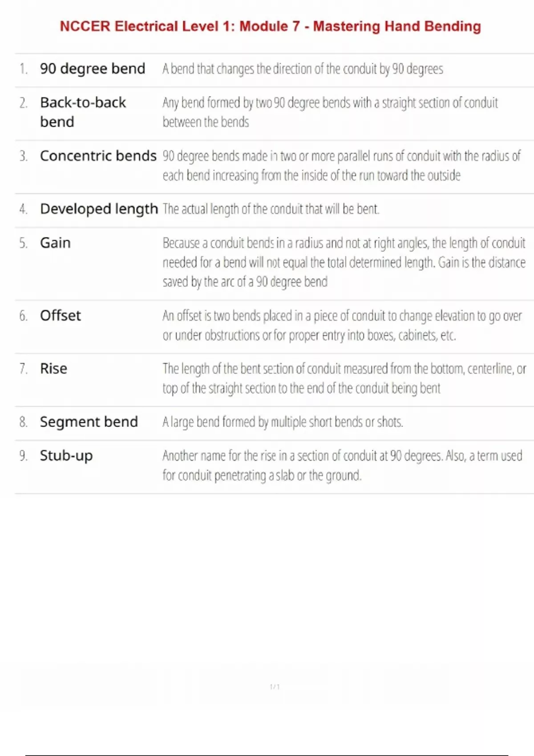The width and height of the screenshot is (534, 756).
Task: Click the "Offset" term
Action: (61, 315)
